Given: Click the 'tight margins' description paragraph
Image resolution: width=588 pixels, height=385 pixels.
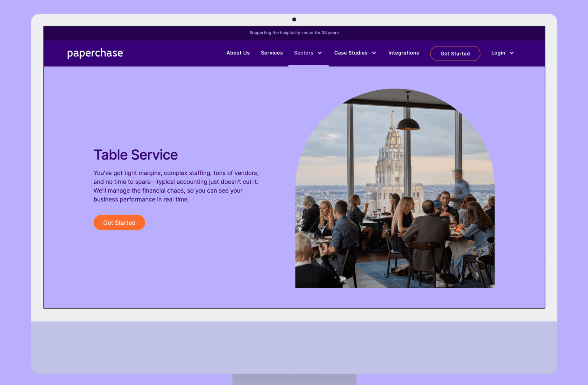Looking at the screenshot, I should pos(176,186).
